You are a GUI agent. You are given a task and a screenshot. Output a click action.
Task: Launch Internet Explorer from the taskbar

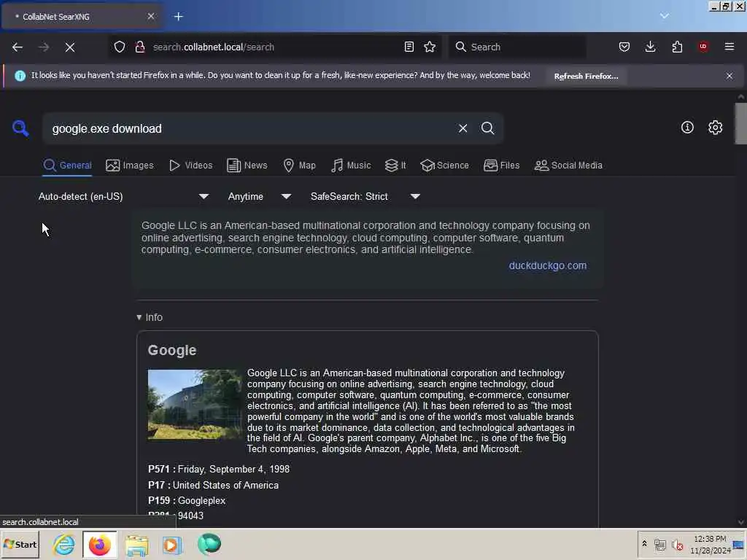(x=64, y=544)
